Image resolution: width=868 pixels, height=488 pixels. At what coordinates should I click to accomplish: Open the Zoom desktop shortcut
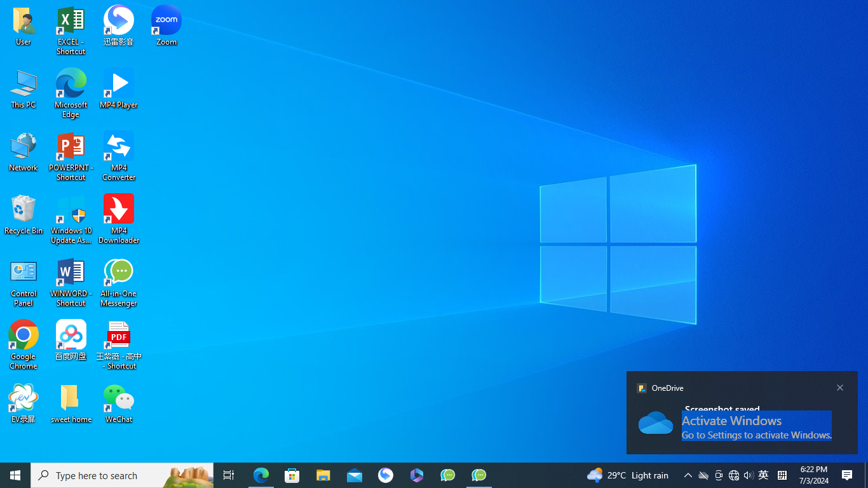(x=166, y=25)
